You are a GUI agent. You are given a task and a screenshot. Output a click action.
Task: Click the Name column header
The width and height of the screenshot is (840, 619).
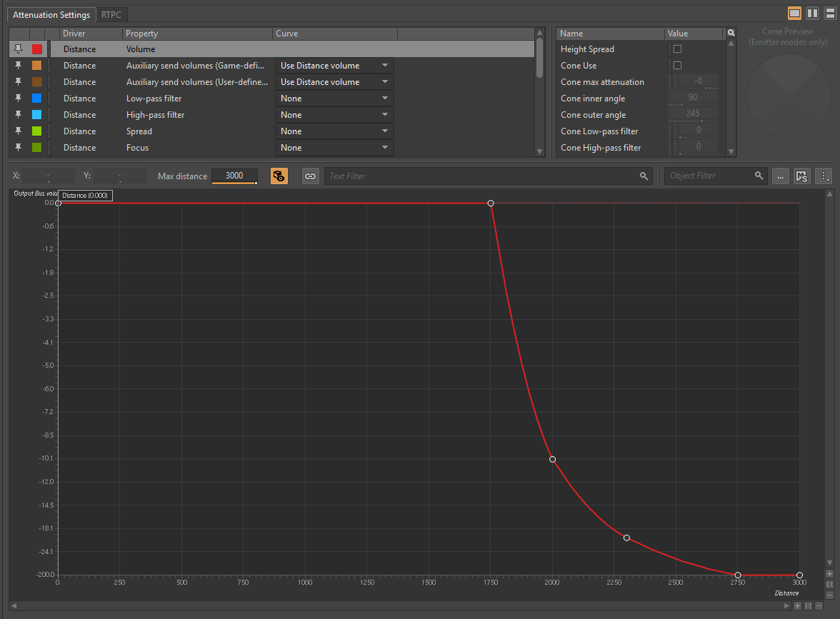tap(610, 33)
